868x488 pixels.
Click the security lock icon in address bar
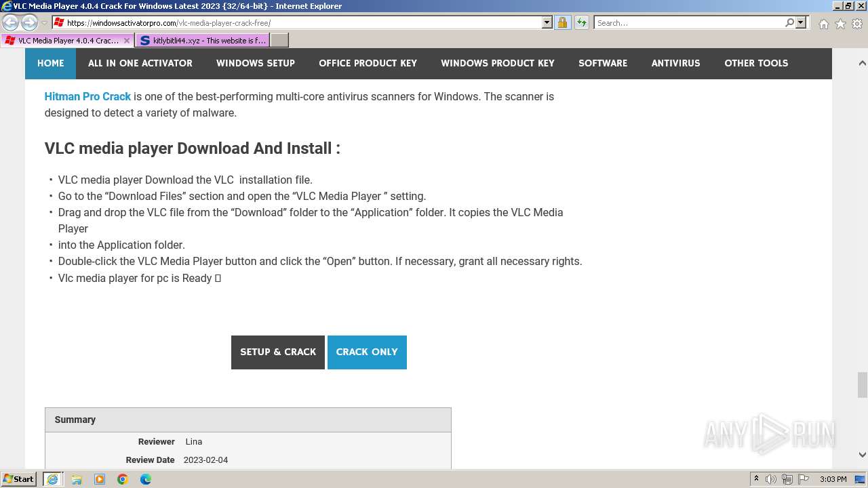[x=562, y=22]
